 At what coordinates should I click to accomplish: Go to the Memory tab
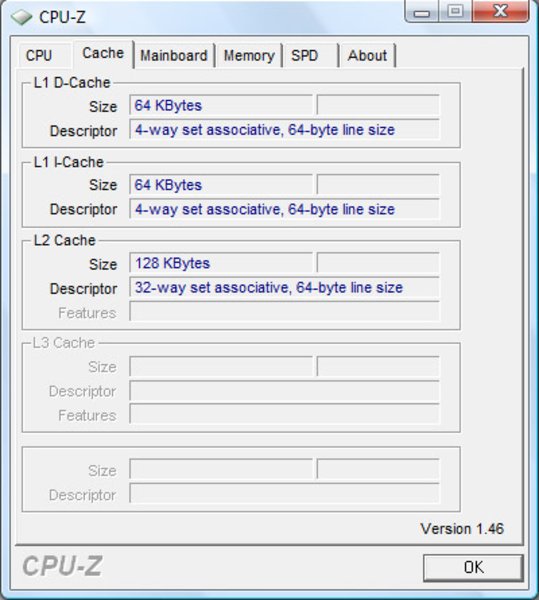tap(249, 56)
